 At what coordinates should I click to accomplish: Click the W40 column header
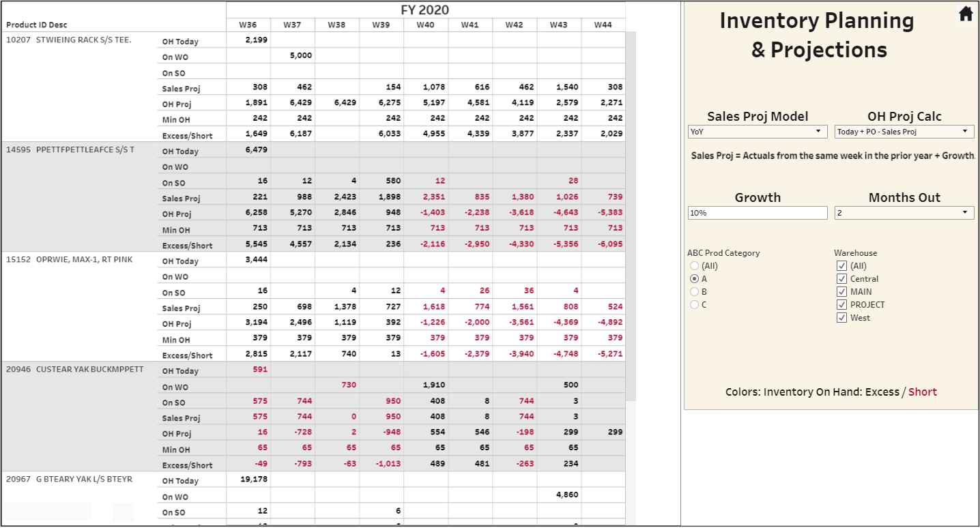coord(425,25)
